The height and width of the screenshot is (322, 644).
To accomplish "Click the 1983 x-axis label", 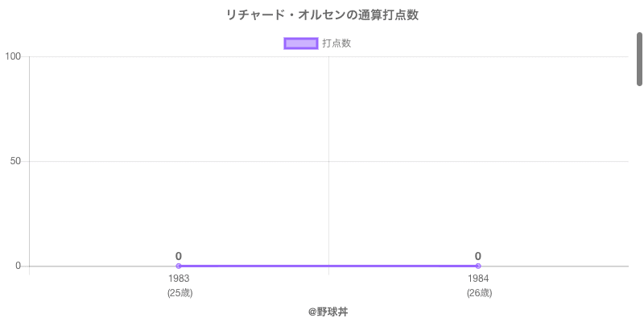I will (x=179, y=279).
